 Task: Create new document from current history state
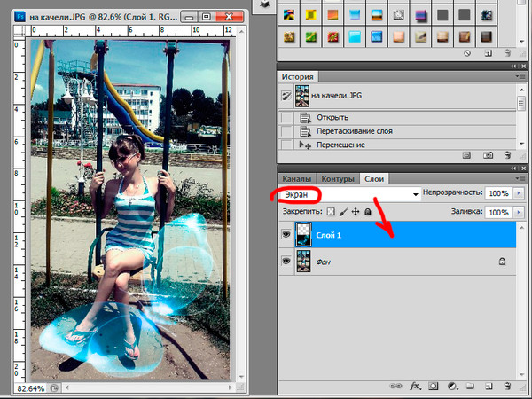click(467, 155)
